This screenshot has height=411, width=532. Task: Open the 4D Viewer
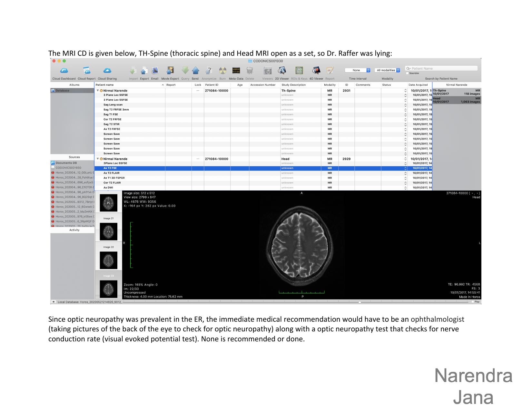316,71
